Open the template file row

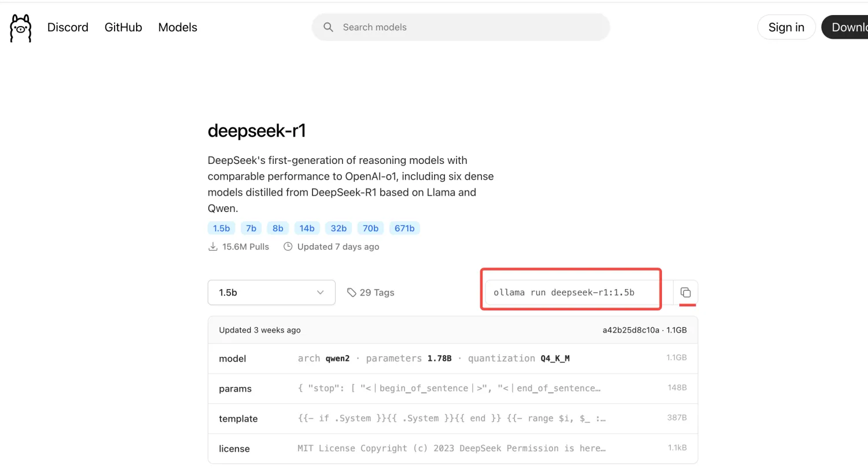[x=453, y=419]
